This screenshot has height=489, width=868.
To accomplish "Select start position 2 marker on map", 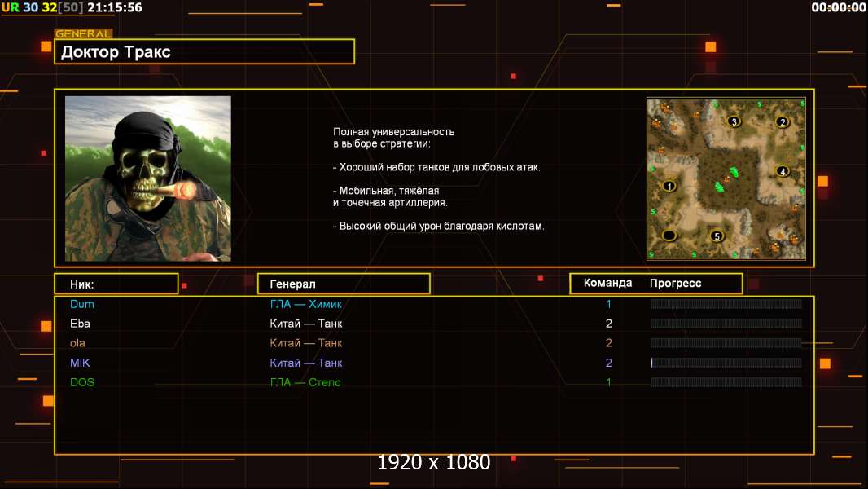I will coord(783,122).
